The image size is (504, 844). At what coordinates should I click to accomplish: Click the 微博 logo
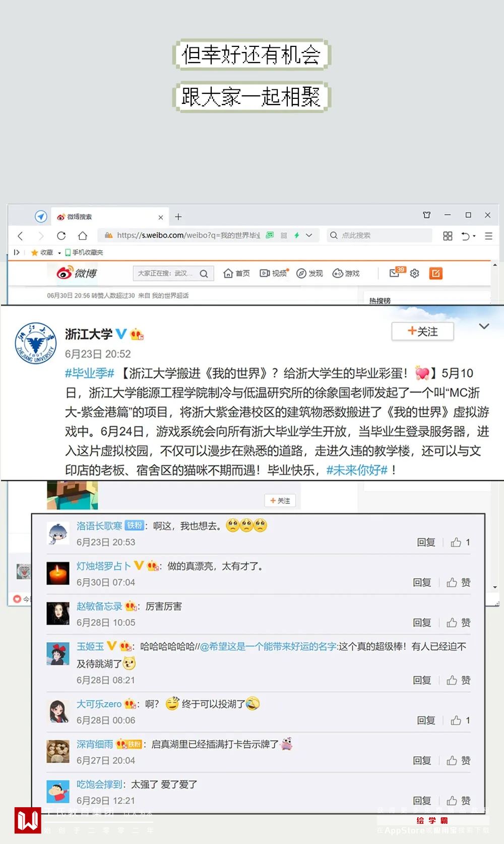point(77,273)
